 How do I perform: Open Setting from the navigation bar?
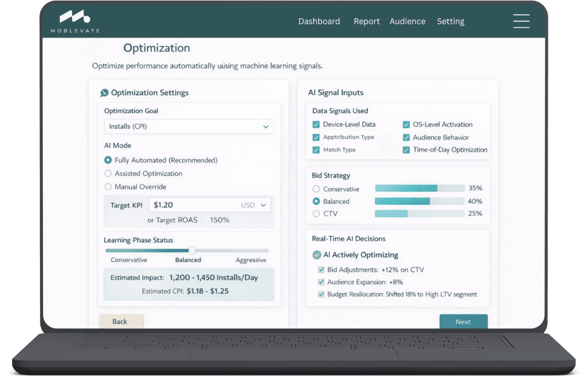click(450, 21)
